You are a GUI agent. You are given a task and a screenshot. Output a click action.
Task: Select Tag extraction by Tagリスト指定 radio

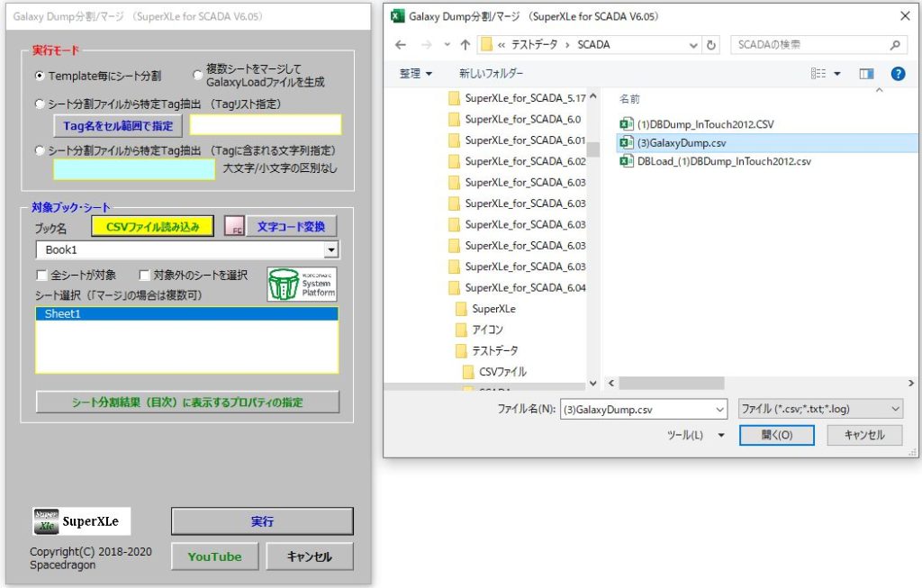tap(40, 104)
